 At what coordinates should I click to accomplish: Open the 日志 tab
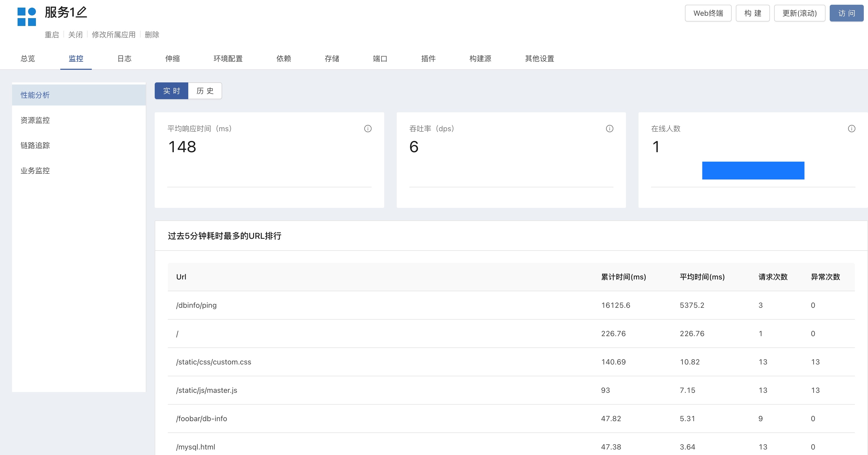tap(124, 59)
